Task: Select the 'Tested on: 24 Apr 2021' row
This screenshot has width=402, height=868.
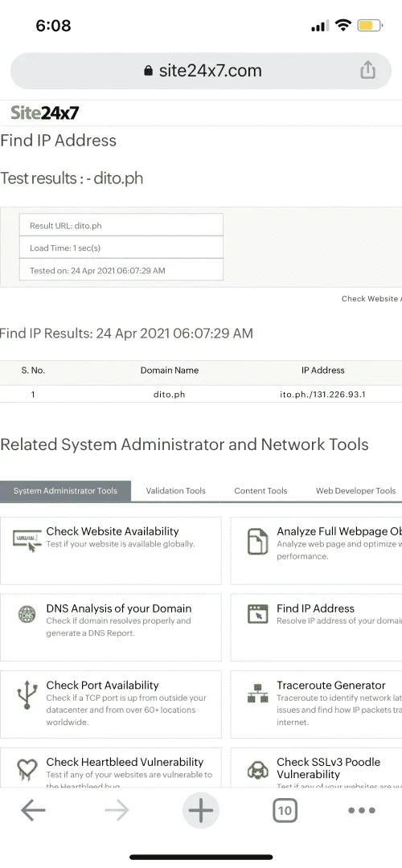Action: click(x=121, y=270)
